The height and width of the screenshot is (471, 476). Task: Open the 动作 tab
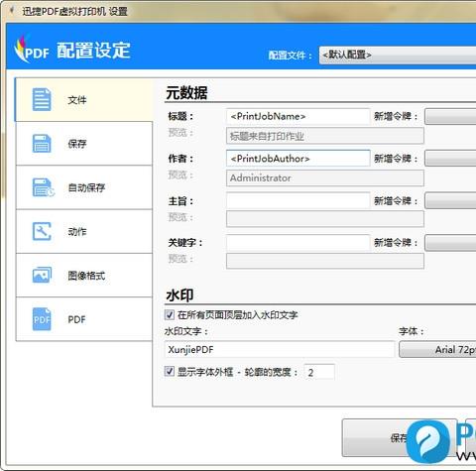tap(84, 231)
